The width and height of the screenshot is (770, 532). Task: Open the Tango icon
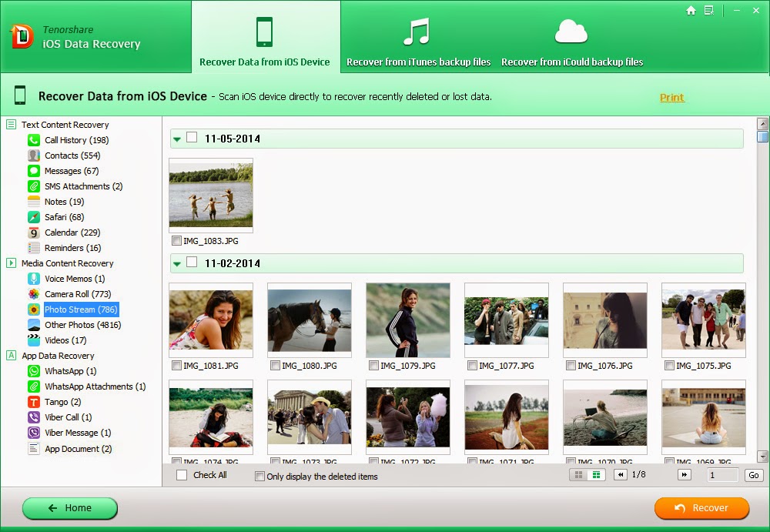tap(34, 402)
